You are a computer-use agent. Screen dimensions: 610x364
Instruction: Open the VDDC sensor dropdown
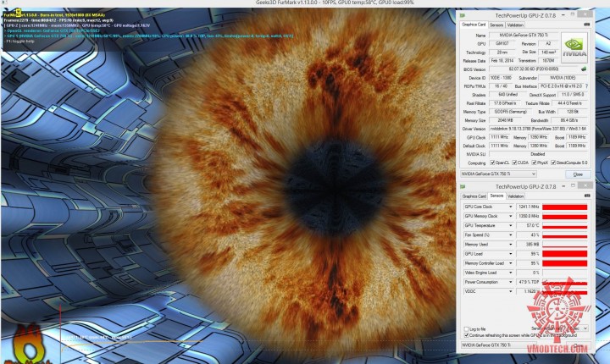pos(510,291)
